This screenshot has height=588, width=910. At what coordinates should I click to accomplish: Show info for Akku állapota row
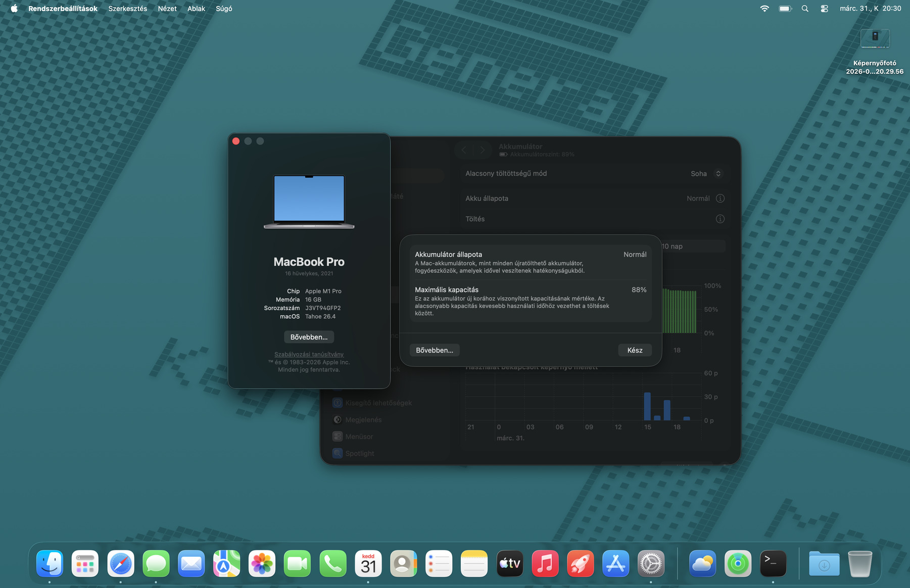[720, 199]
